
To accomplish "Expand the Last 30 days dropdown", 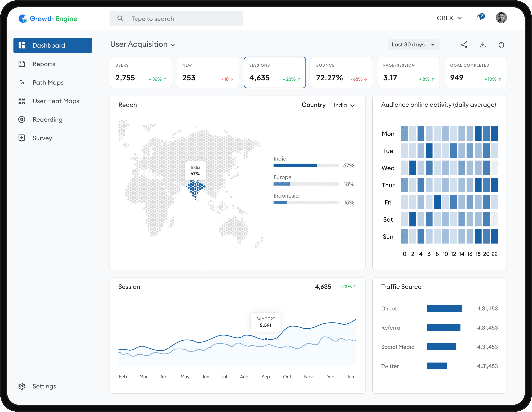I will pos(413,45).
